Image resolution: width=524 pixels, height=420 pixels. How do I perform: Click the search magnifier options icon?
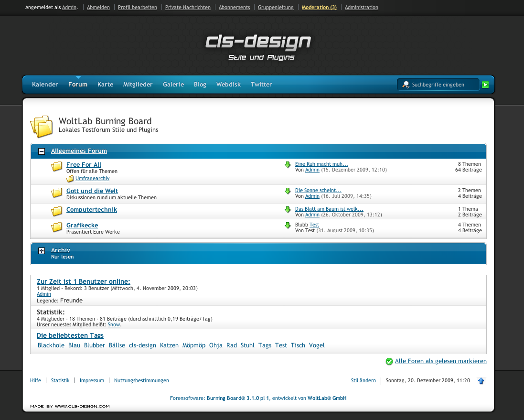coord(406,85)
